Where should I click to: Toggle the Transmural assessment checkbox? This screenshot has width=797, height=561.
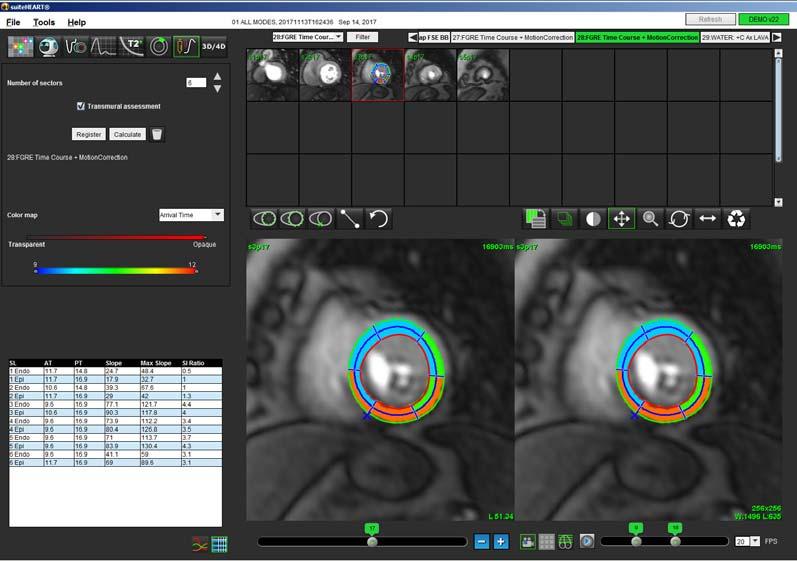[x=80, y=106]
